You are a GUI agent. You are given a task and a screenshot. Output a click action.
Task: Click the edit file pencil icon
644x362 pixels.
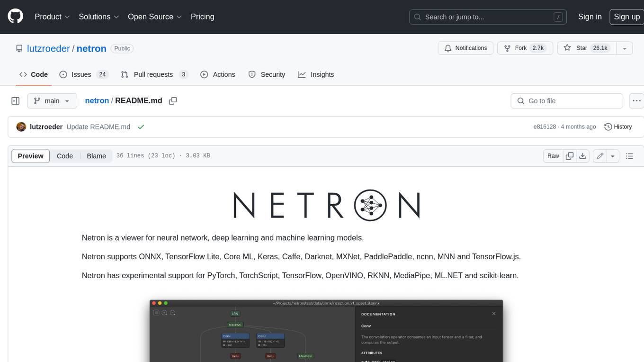point(599,156)
